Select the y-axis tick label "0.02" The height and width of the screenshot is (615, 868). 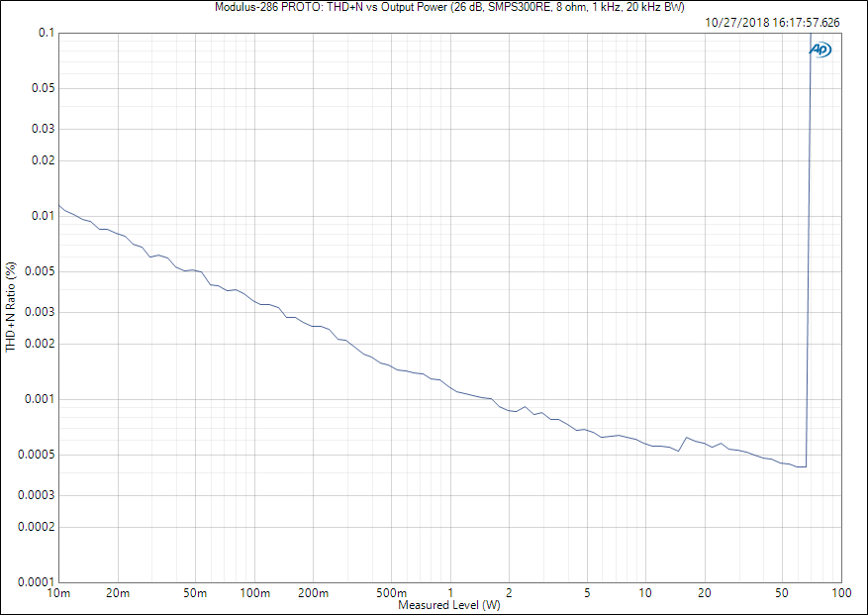click(44, 160)
